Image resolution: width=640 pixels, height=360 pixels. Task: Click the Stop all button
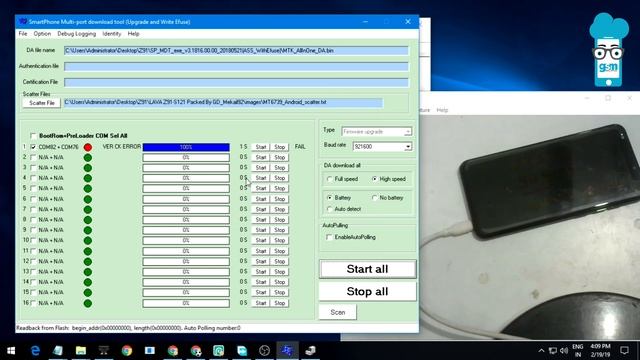click(367, 291)
